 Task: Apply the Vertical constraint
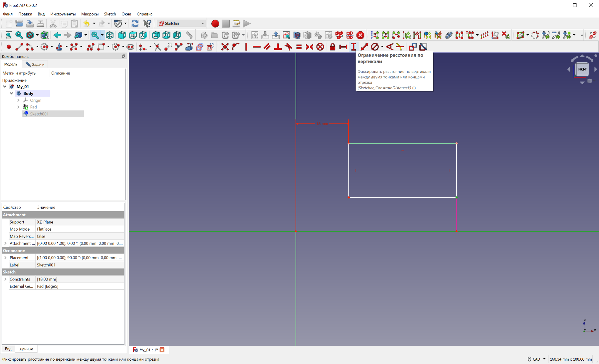click(x=246, y=47)
